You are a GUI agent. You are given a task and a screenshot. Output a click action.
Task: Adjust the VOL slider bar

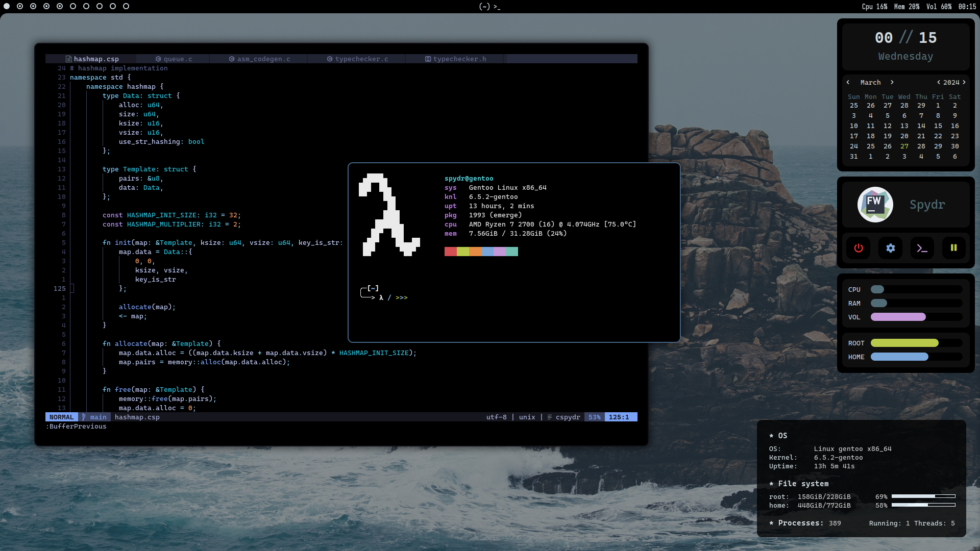917,317
